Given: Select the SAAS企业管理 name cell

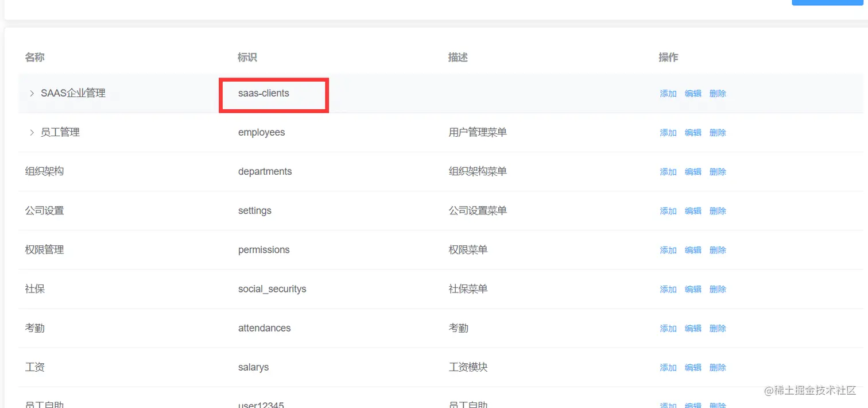Looking at the screenshot, I should pos(73,93).
